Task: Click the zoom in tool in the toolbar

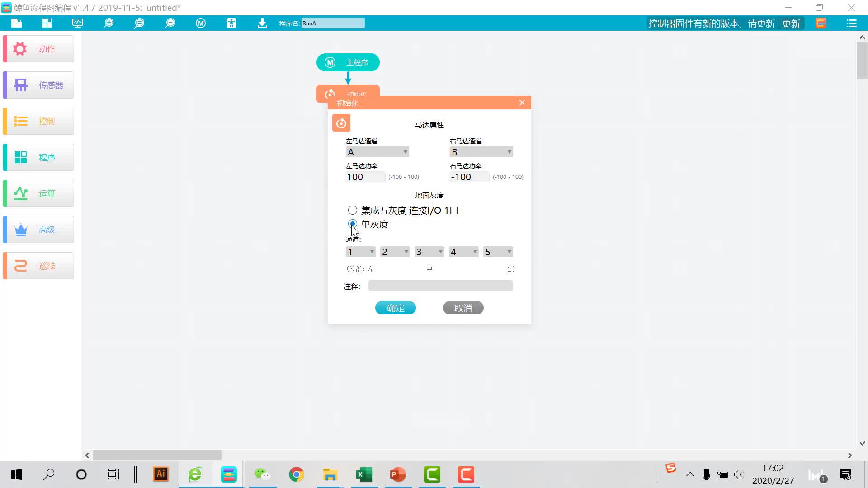Action: pos(108,23)
